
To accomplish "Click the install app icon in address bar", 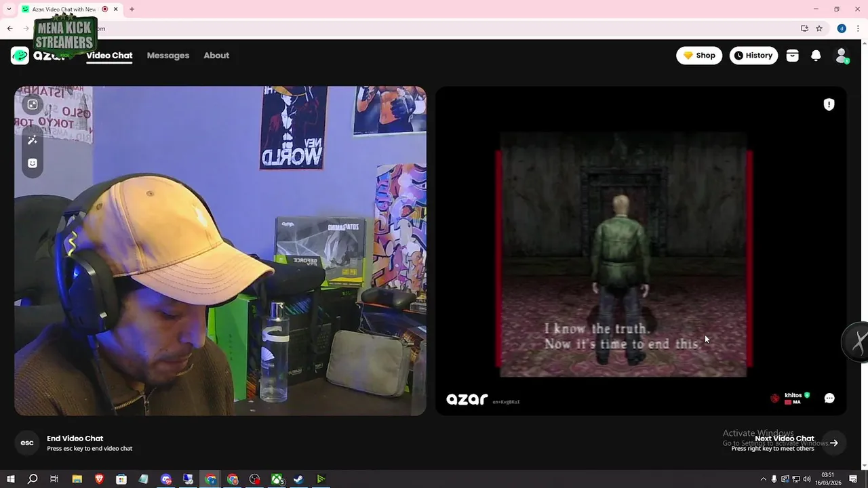I will (x=804, y=28).
